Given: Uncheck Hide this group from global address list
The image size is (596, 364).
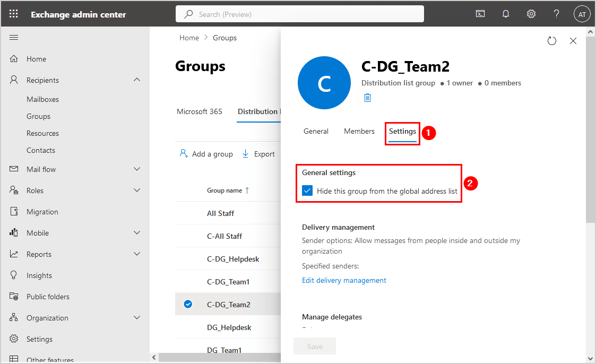Looking at the screenshot, I should (x=307, y=191).
